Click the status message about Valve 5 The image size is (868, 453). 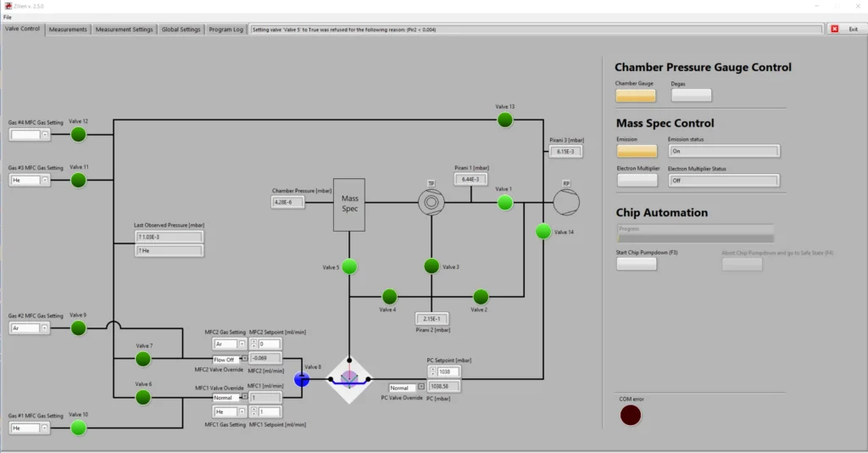(537, 30)
